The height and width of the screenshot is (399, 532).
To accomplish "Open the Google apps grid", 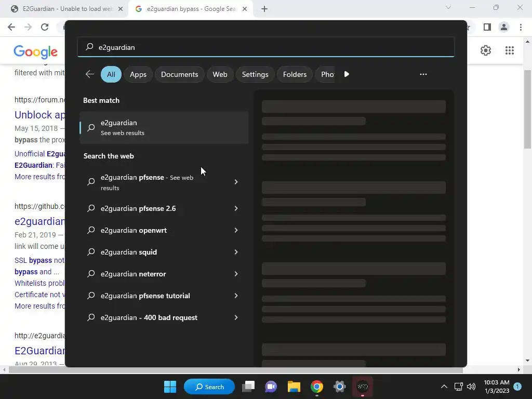I will click(x=509, y=50).
